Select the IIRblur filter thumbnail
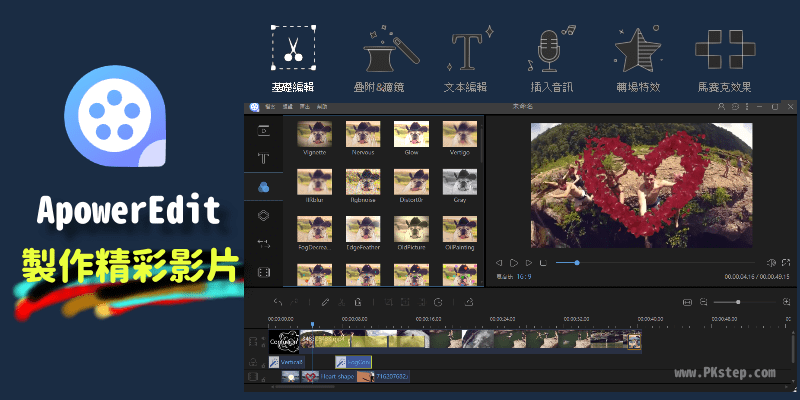 (314, 182)
